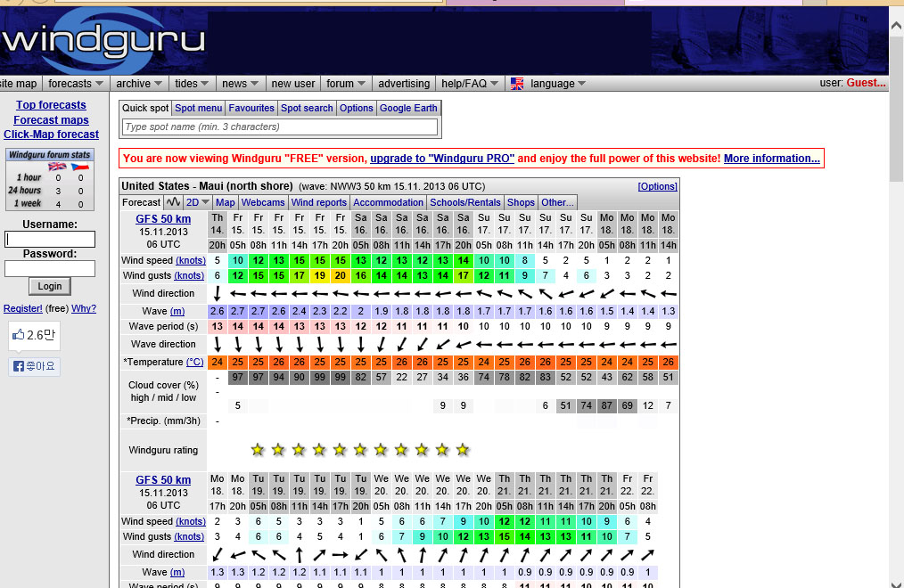904x588 pixels.
Task: Expand the forum menu
Action: [346, 84]
